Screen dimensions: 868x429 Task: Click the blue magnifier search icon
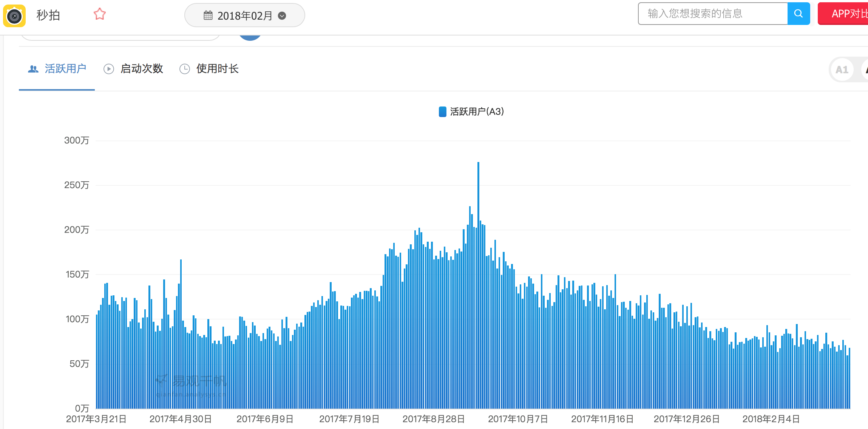(x=798, y=14)
